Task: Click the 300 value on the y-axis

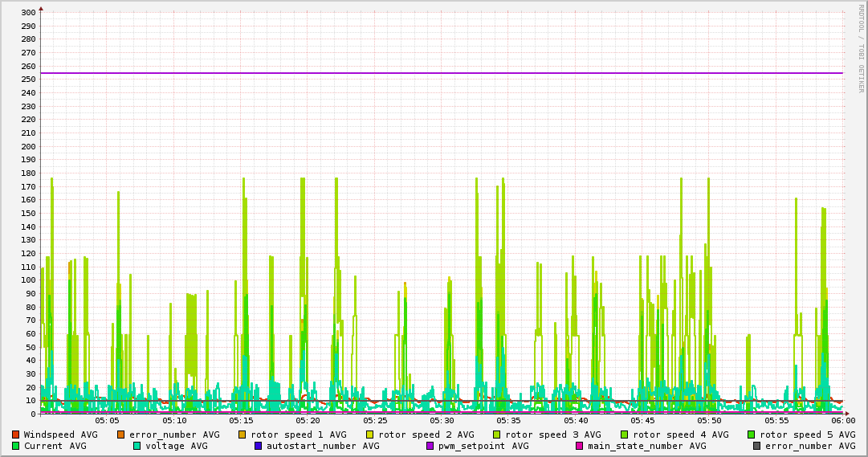Action: (27, 13)
